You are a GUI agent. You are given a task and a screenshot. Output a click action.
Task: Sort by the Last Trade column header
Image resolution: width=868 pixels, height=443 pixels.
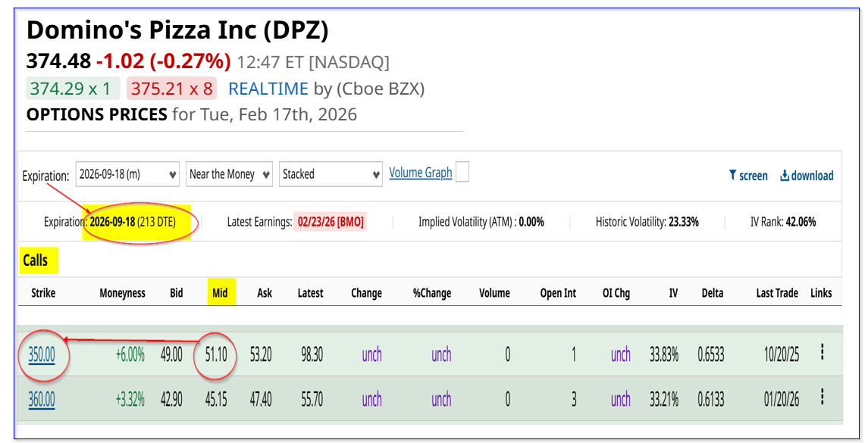778,293
